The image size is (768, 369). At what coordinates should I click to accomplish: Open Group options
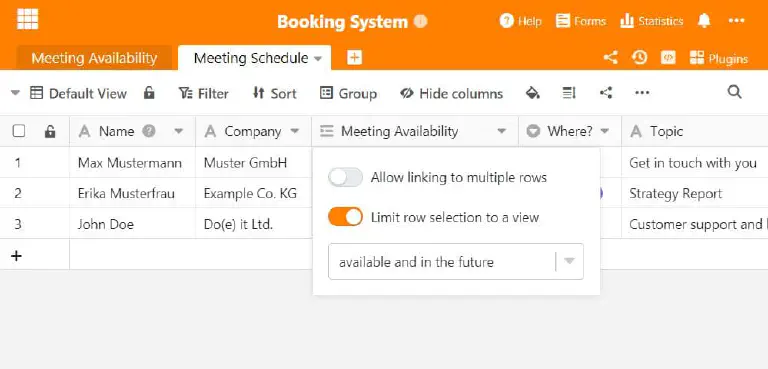tap(348, 93)
